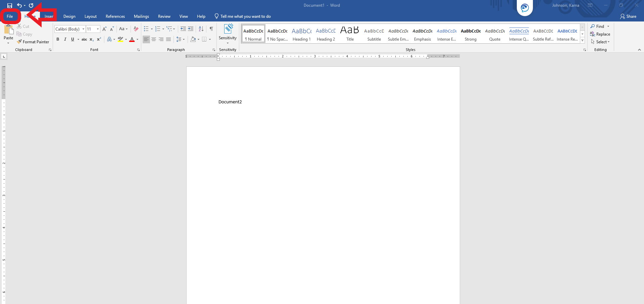Click the Tell me what you want search box
This screenshot has height=304, width=644.
tap(245, 16)
